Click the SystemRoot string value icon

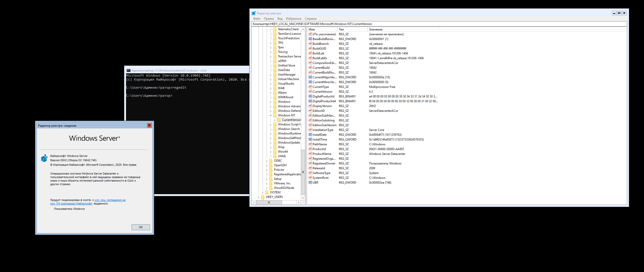click(310, 178)
